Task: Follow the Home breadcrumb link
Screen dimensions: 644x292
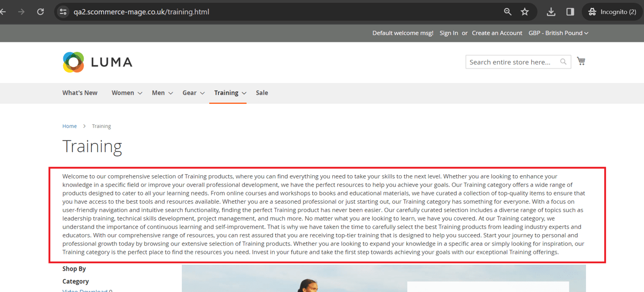Action: coord(70,126)
